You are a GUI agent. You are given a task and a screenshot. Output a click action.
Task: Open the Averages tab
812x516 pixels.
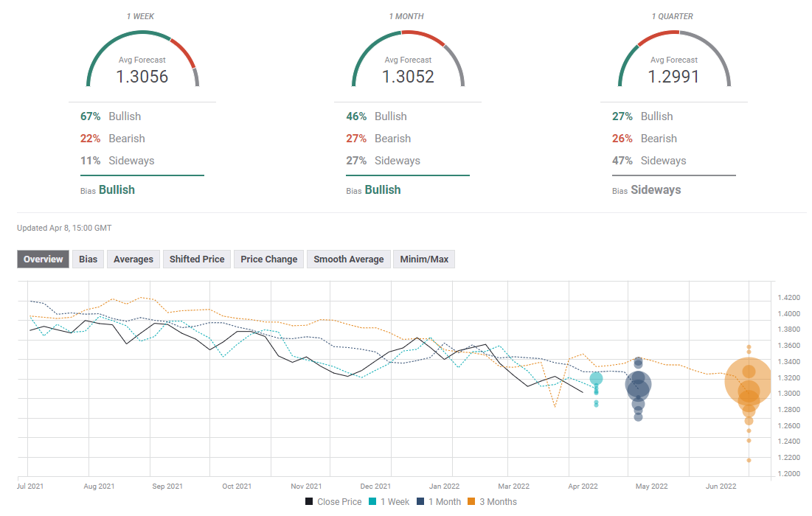(x=133, y=259)
